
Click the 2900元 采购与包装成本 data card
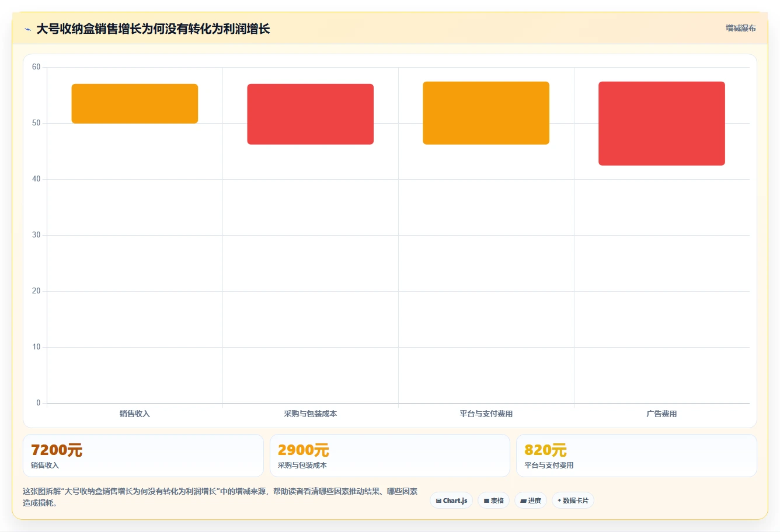389,456
